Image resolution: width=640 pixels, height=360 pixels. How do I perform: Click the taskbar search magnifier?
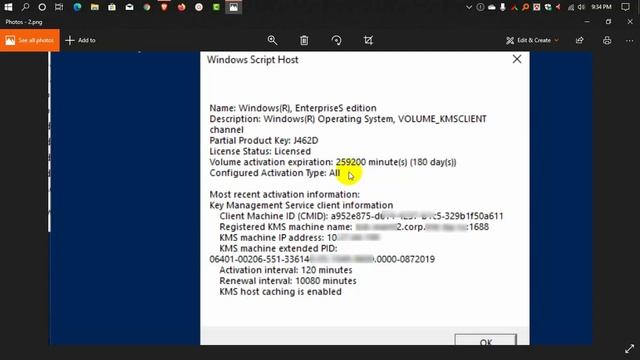click(x=25, y=7)
